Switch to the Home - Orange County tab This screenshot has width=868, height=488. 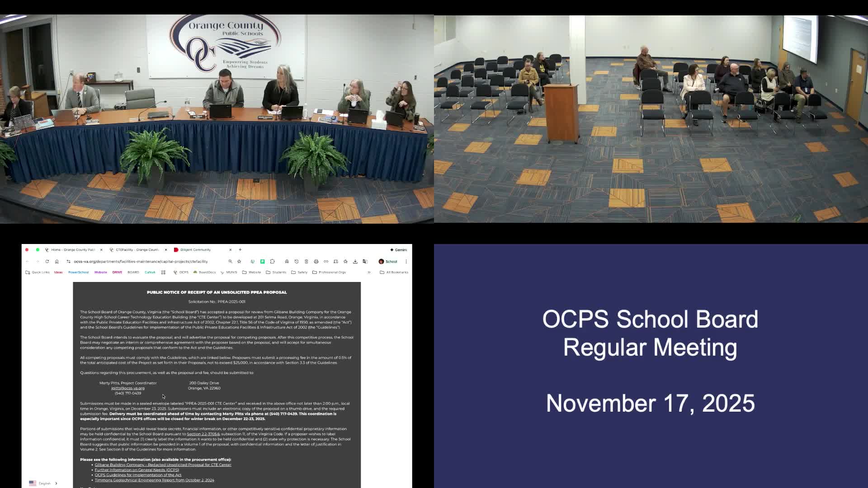(x=72, y=250)
